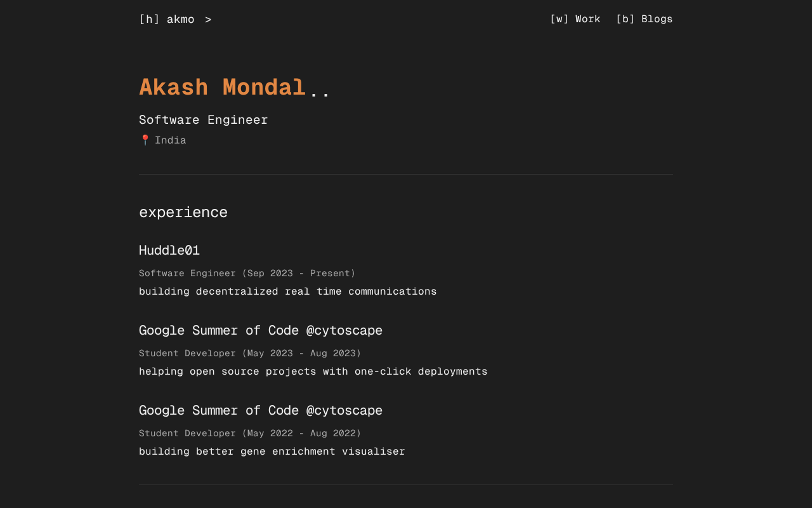Click the "Akash Mondal" name heading
Viewport: 812px width, 508px height.
point(222,88)
